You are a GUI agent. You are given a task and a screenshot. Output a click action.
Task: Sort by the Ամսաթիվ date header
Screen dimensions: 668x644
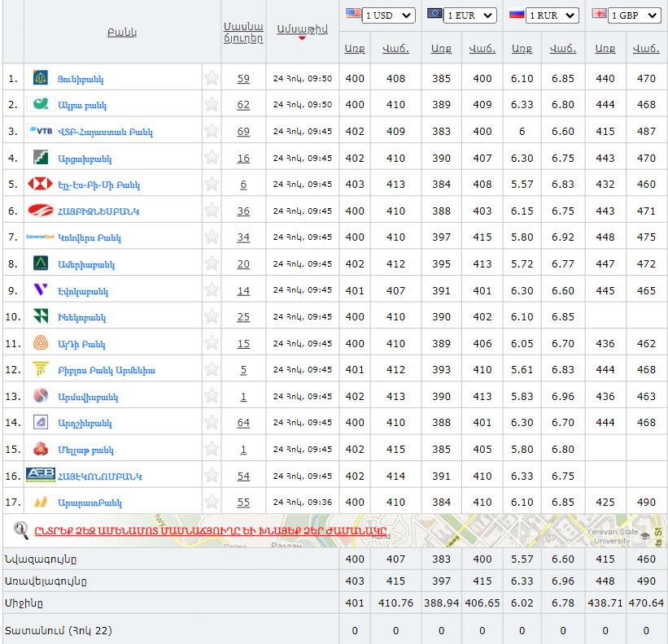coord(302,29)
